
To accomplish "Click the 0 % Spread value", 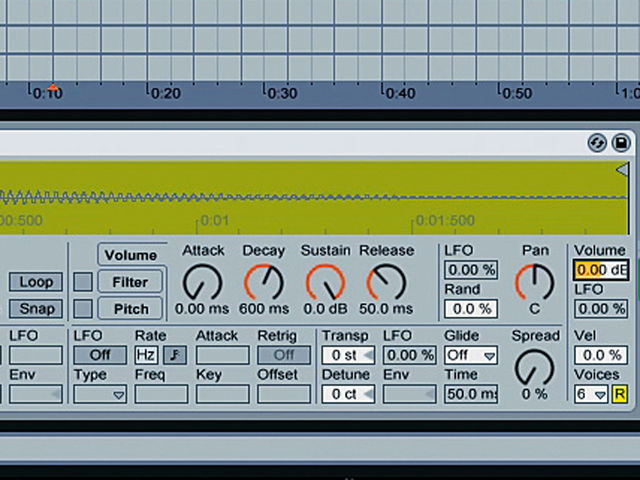I will (x=535, y=394).
